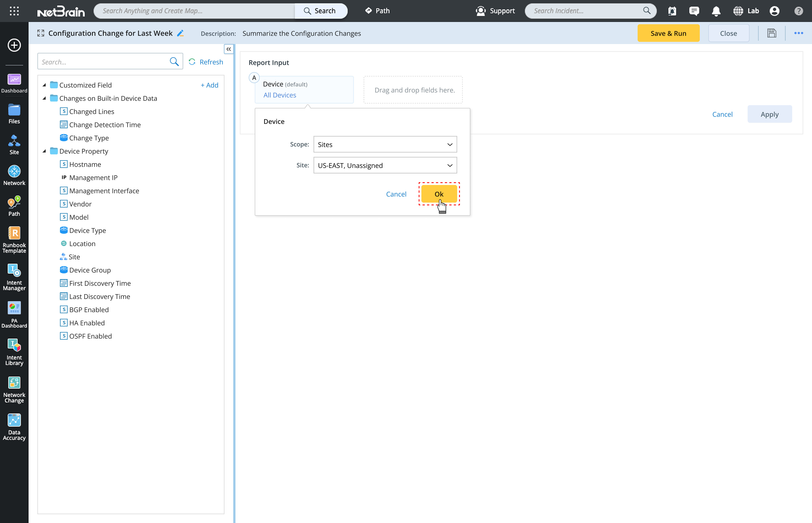Collapse the Device Property folder
812x523 pixels.
[x=44, y=151]
